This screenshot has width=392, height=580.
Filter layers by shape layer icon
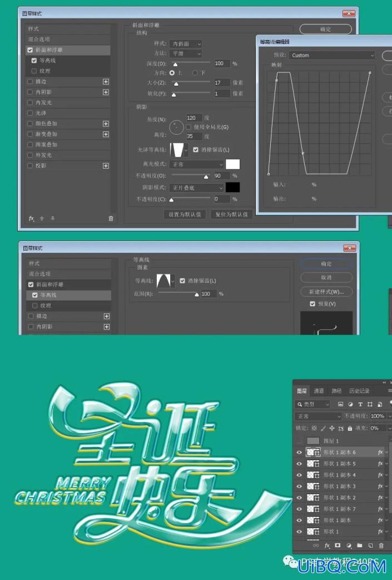tap(370, 404)
